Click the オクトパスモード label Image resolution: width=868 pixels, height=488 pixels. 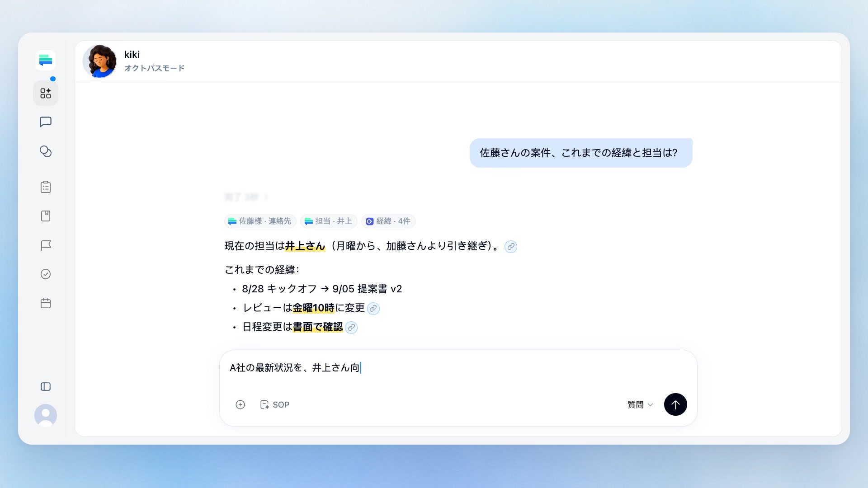[154, 68]
